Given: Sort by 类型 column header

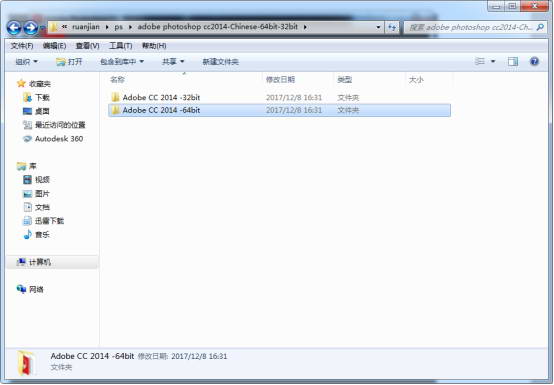Looking at the screenshot, I should point(344,80).
